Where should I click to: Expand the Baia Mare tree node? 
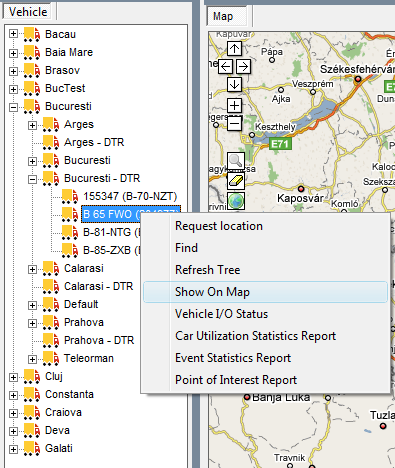coord(13,53)
